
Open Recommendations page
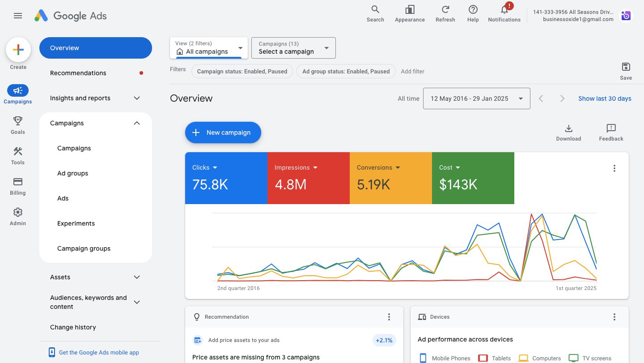tap(78, 73)
